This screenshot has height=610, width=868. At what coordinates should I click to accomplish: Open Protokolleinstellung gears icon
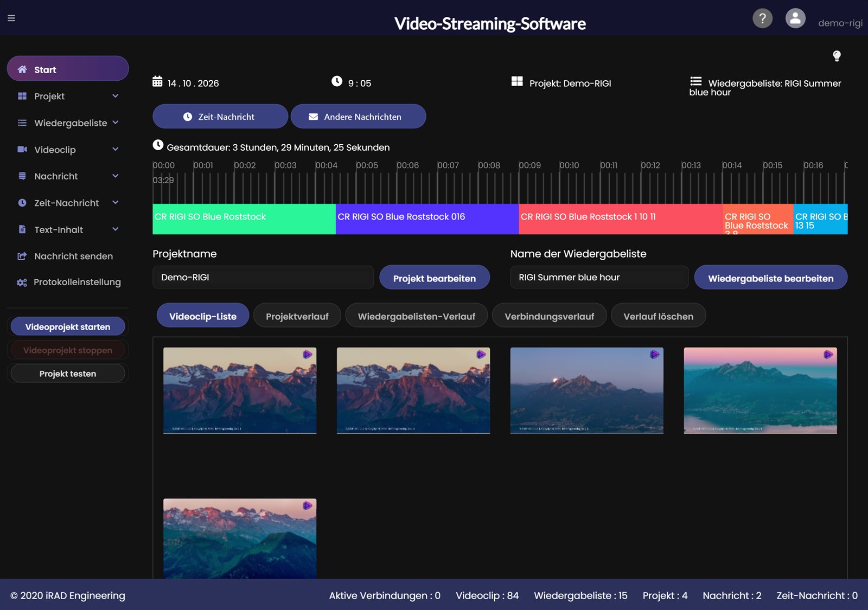[x=22, y=282]
